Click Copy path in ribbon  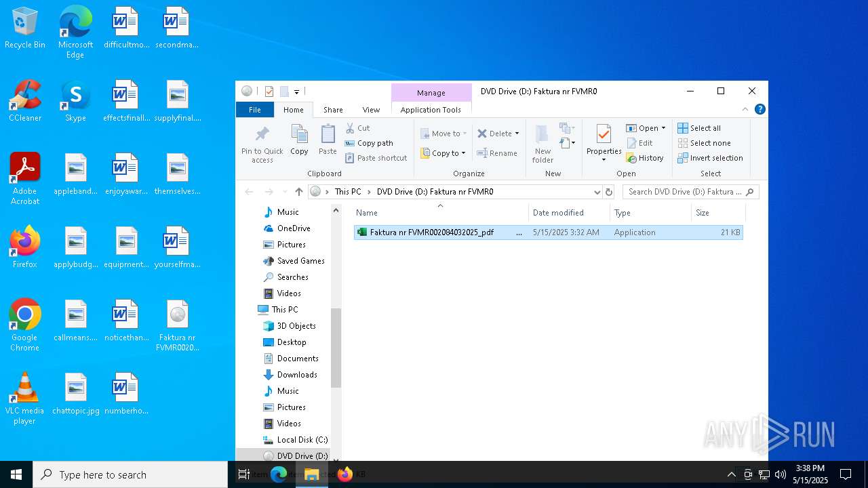click(x=369, y=143)
